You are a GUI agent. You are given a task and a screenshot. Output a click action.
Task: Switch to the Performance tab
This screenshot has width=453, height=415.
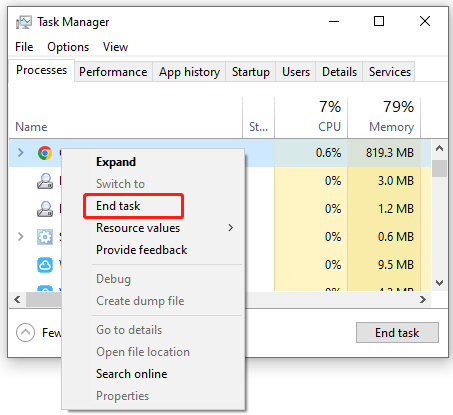click(113, 72)
